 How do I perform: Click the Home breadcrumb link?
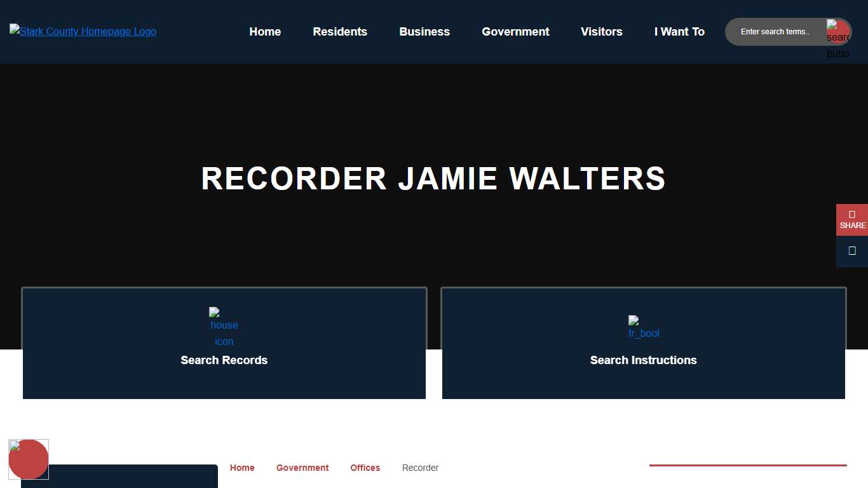click(242, 468)
